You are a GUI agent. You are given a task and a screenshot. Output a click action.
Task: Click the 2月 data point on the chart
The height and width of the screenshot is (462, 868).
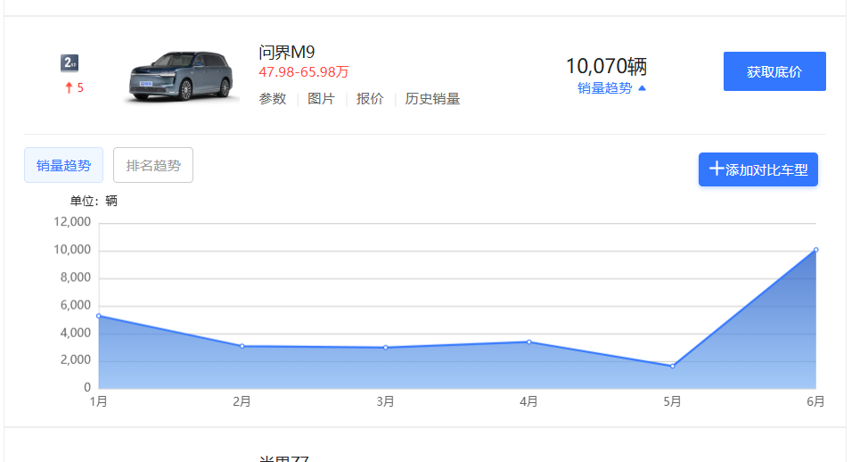(242, 346)
